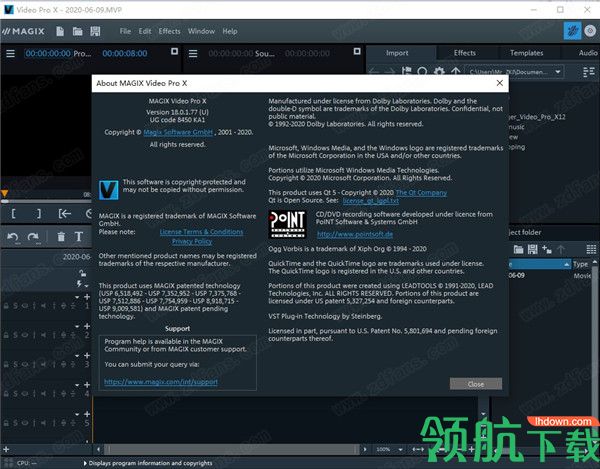Open the Effects menu
Image resolution: width=600 pixels, height=469 pixels.
click(169, 31)
